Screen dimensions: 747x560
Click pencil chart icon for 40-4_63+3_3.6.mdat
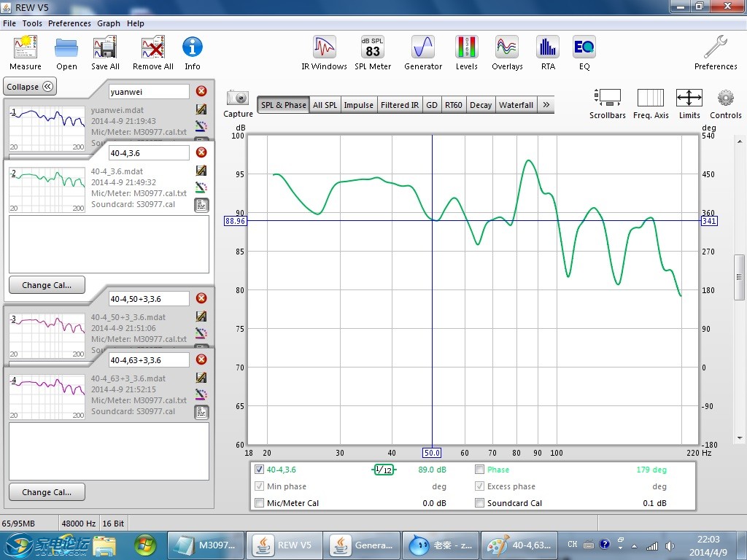(x=201, y=378)
